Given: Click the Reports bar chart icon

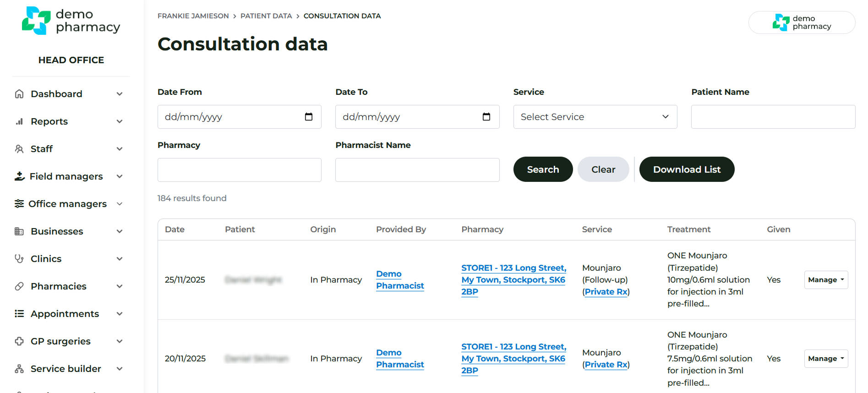Looking at the screenshot, I should [19, 121].
